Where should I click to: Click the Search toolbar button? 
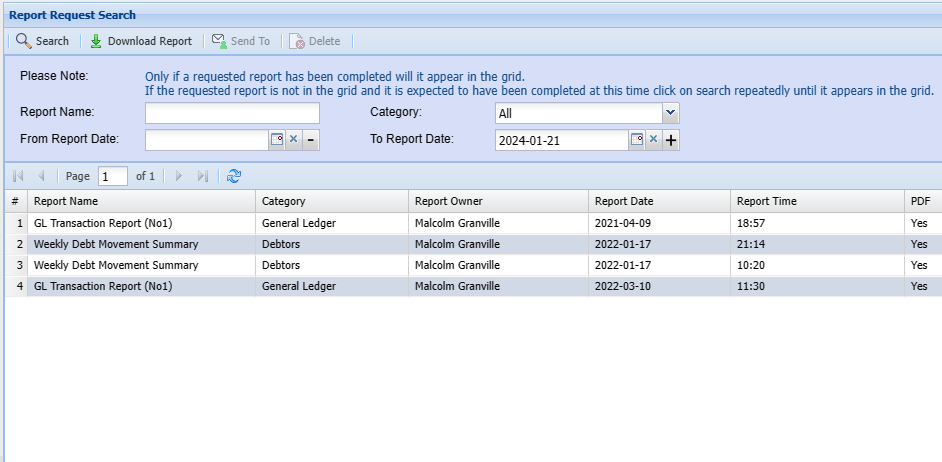(x=43, y=41)
